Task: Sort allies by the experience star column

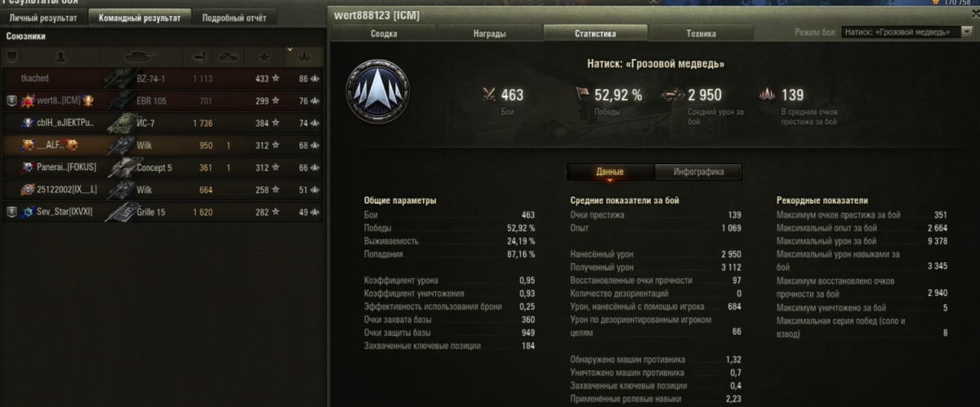Action: [x=264, y=57]
